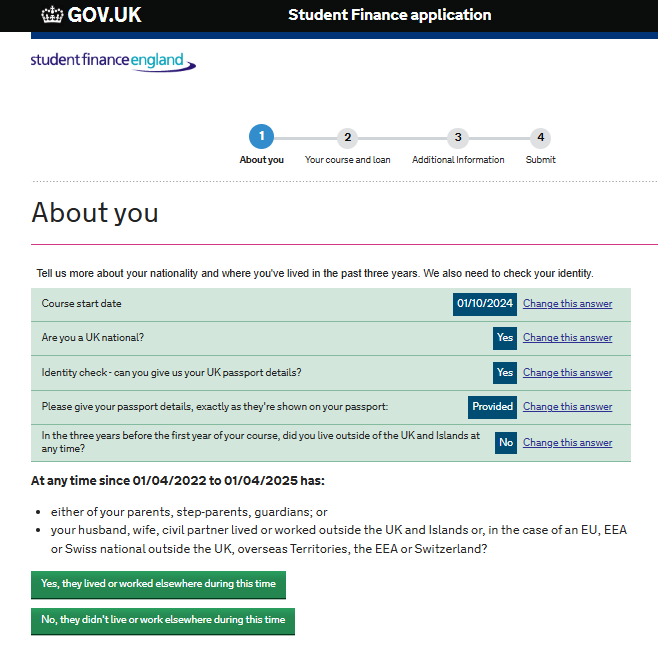Change the lived outside UK answer

(567, 442)
